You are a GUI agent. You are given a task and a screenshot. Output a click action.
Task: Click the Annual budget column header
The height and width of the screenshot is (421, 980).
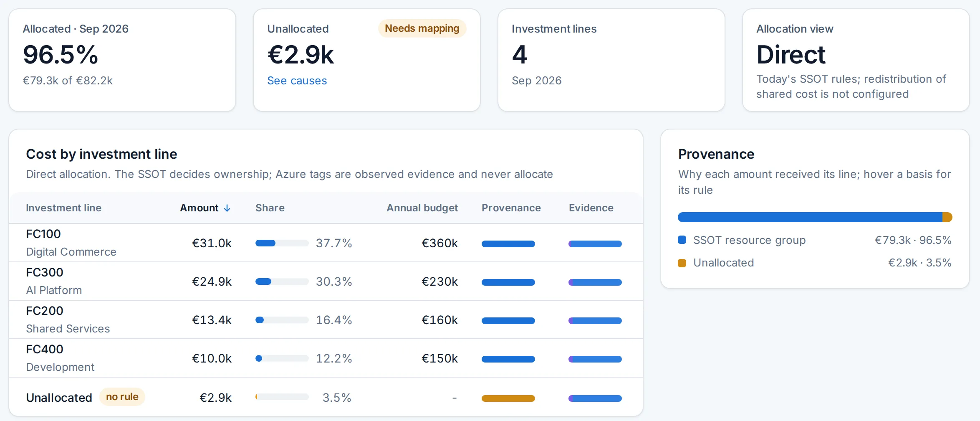click(422, 208)
